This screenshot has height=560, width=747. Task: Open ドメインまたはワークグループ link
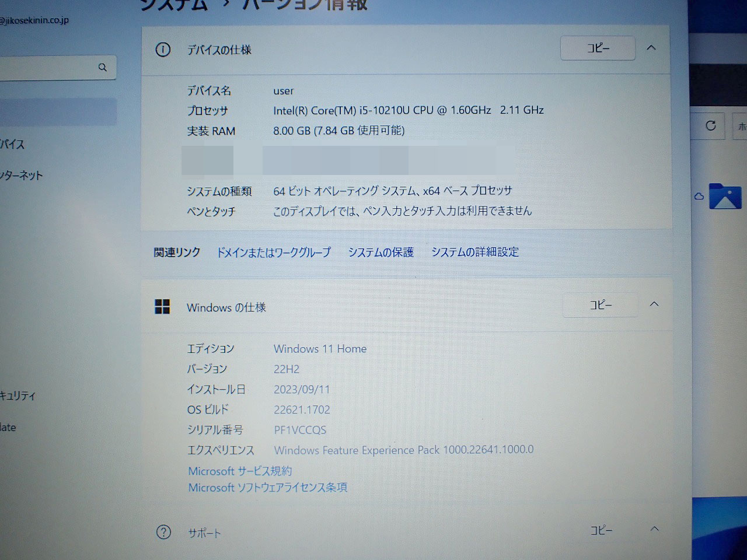274,252
